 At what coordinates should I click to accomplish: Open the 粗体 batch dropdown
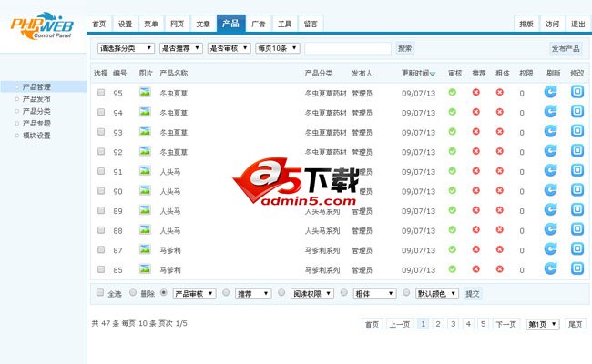pos(374,293)
